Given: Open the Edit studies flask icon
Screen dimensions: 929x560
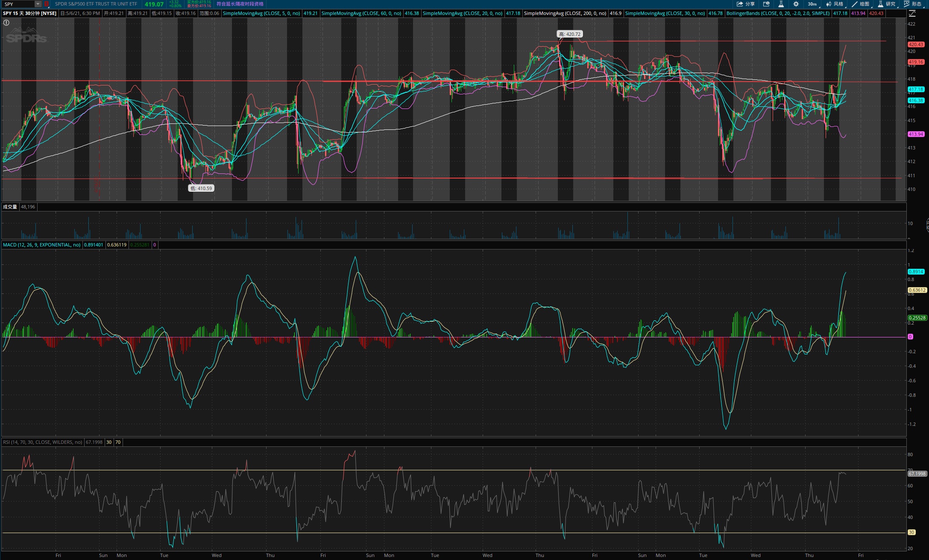Looking at the screenshot, I should click(781, 4).
